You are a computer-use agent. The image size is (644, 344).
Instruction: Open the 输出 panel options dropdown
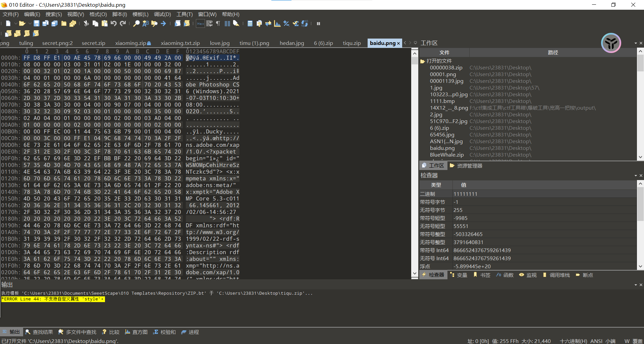pos(636,285)
